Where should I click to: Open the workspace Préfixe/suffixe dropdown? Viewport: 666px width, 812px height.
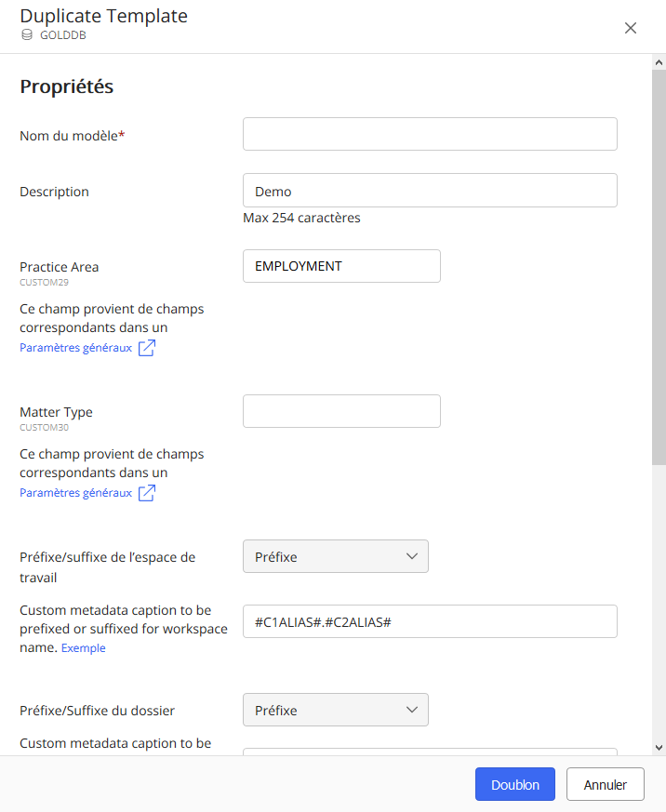coord(335,556)
